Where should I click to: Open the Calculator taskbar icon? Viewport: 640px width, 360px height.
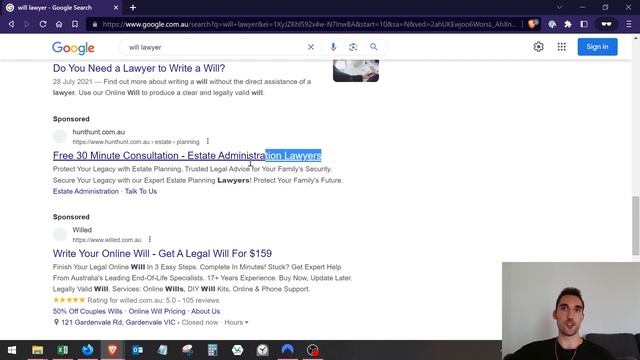click(x=213, y=350)
